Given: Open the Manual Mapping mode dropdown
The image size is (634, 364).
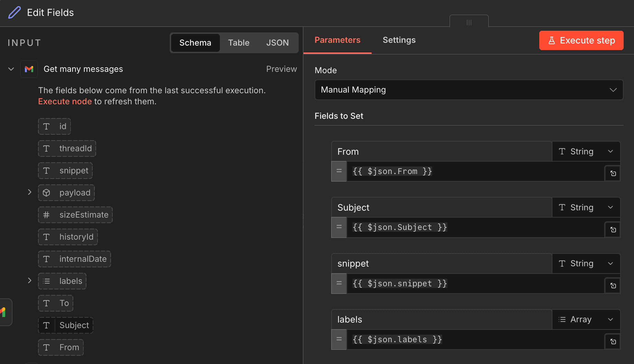Looking at the screenshot, I should click(x=468, y=90).
